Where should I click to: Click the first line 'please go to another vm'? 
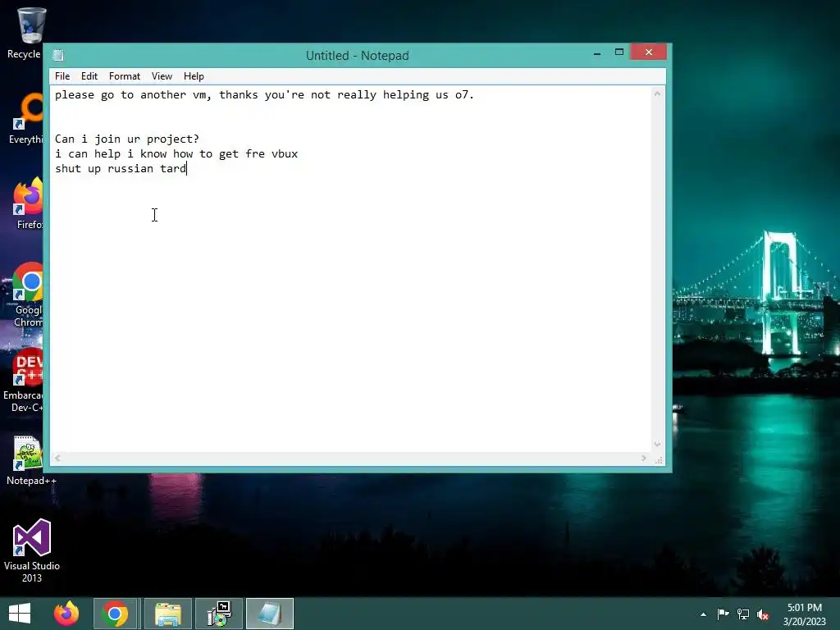click(264, 95)
